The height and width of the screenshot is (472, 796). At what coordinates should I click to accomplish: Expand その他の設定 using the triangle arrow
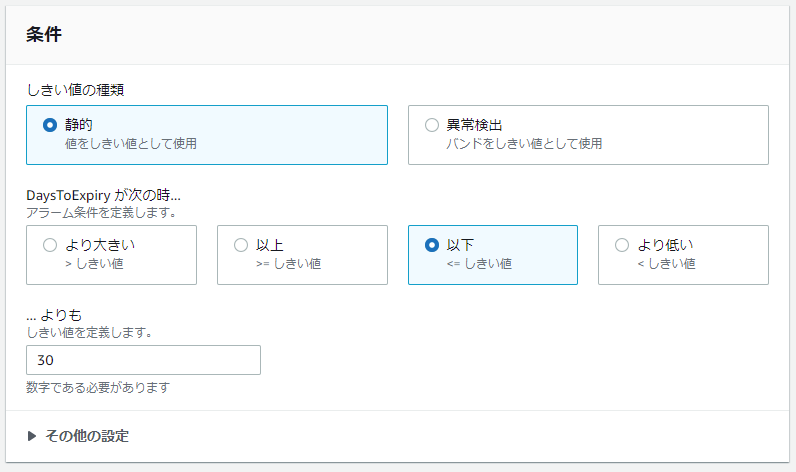tap(31, 436)
